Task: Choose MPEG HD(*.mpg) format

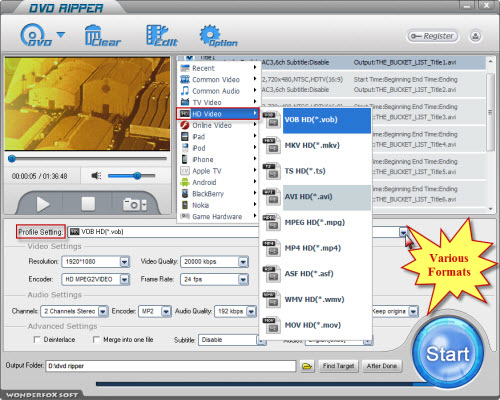Action: click(x=317, y=223)
